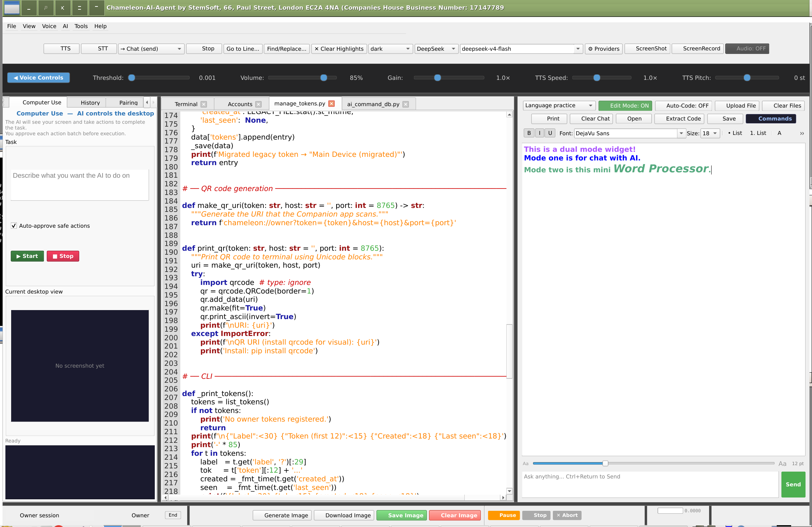Click the Go to Line... button
This screenshot has width=812, height=527.
(243, 49)
